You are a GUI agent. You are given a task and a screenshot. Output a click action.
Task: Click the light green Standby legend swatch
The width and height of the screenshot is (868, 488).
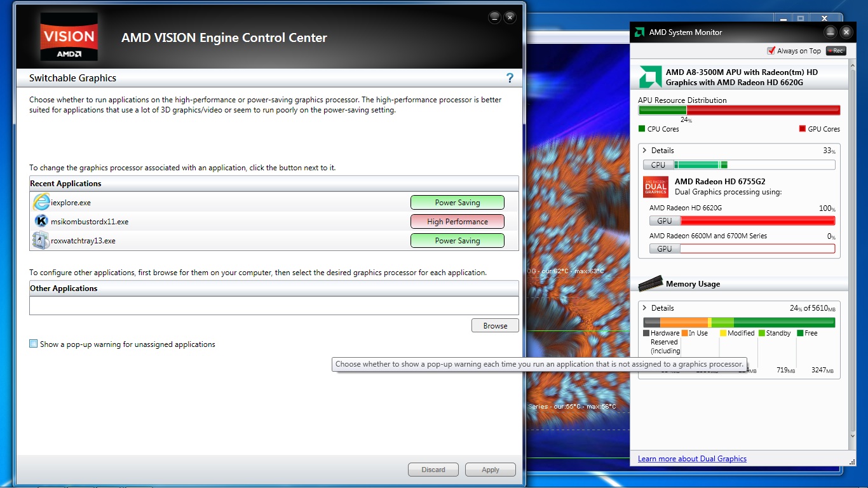click(761, 333)
